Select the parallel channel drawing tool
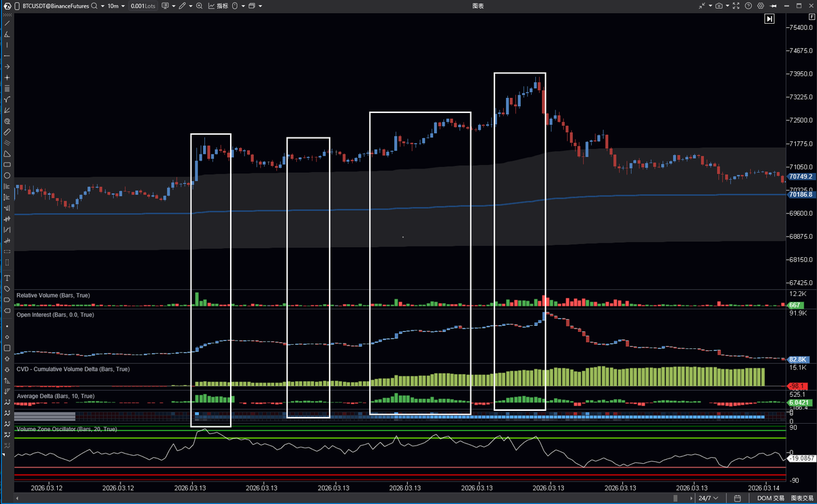The width and height of the screenshot is (817, 504). (7, 143)
